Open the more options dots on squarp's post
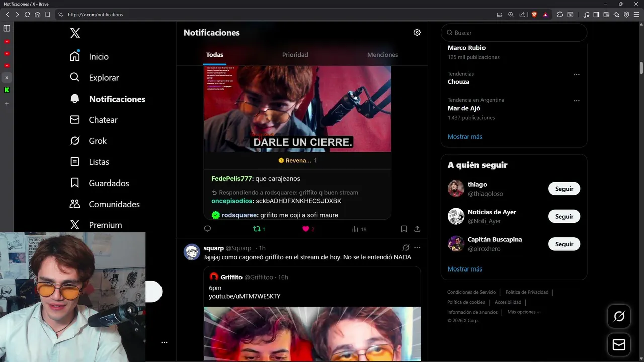This screenshot has width=644, height=362. tap(417, 248)
